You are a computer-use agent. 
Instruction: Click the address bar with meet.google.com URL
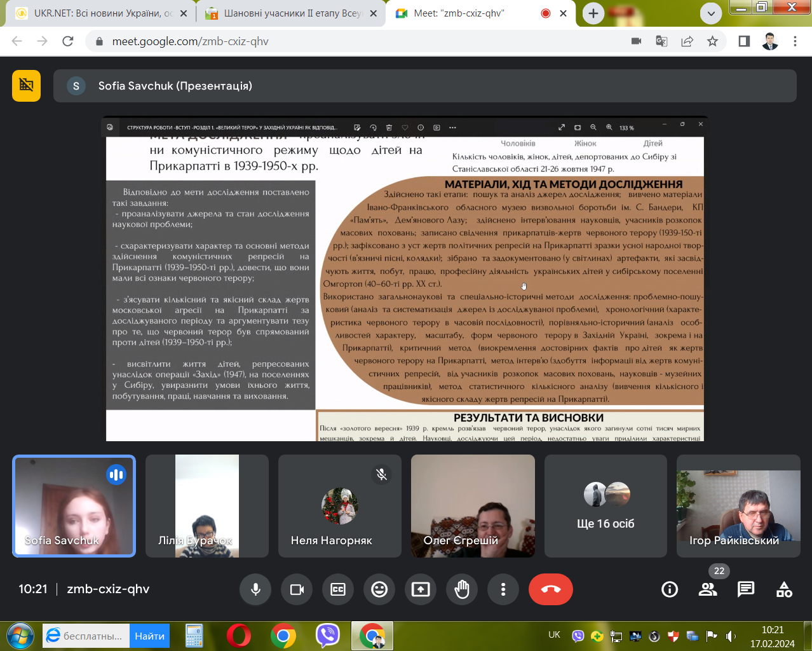(x=356, y=41)
